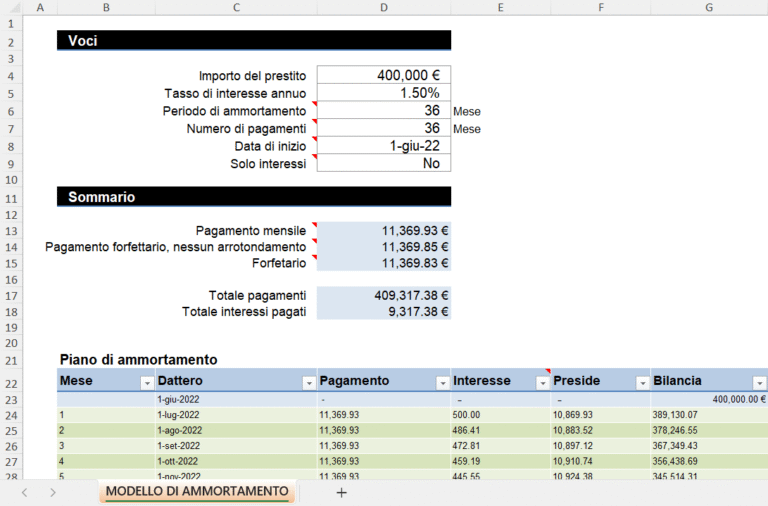This screenshot has width=768, height=506.
Task: Select value 11,369.85 € in summary
Action: 384,246
